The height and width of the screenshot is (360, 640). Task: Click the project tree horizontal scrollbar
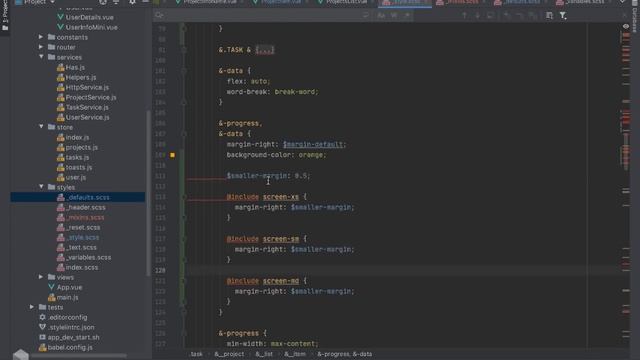pyautogui.click(x=78, y=356)
